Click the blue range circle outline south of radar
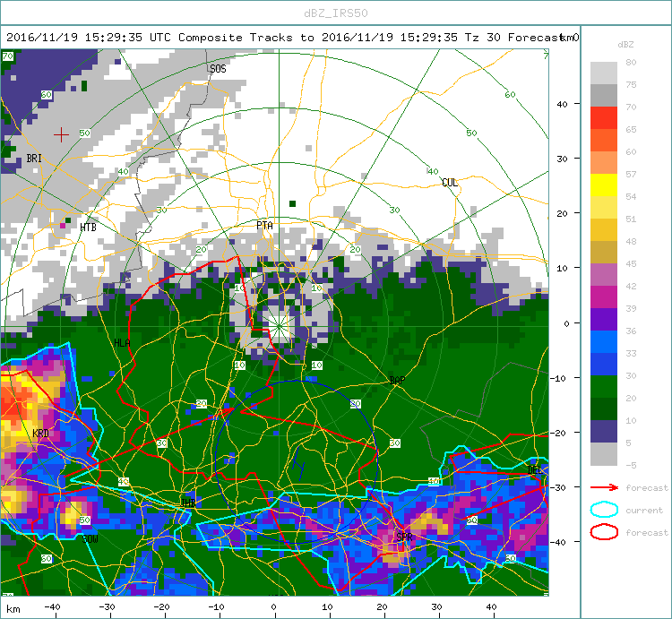This screenshot has height=619, width=672. [x=297, y=462]
